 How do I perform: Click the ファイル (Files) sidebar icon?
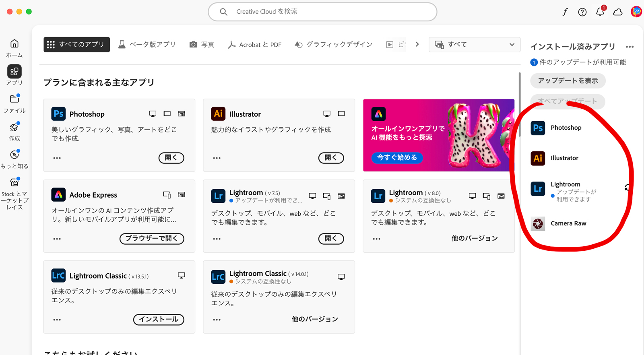pyautogui.click(x=14, y=99)
